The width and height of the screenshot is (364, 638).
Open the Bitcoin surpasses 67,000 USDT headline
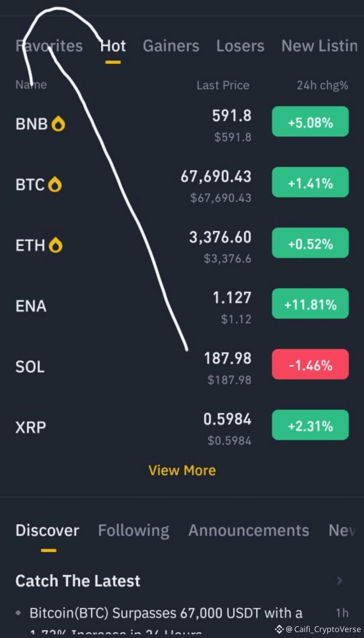[166, 613]
